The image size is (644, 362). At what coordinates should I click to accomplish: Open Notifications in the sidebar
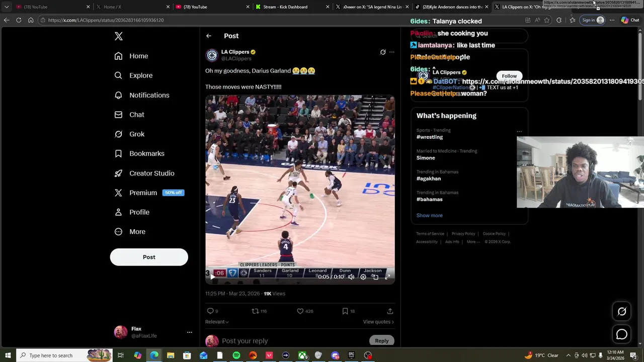(x=141, y=95)
